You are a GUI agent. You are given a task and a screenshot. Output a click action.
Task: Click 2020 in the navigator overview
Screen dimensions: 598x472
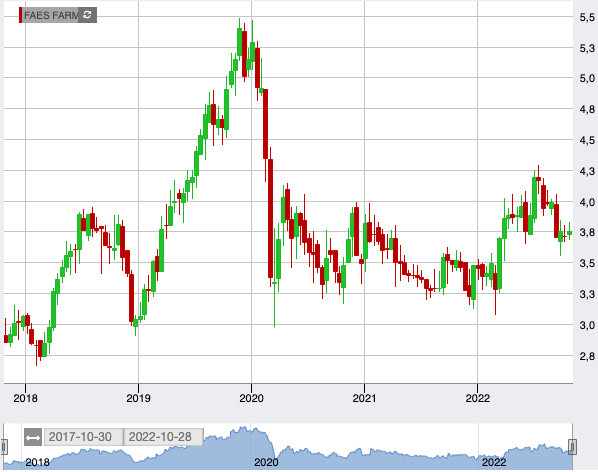click(266, 462)
